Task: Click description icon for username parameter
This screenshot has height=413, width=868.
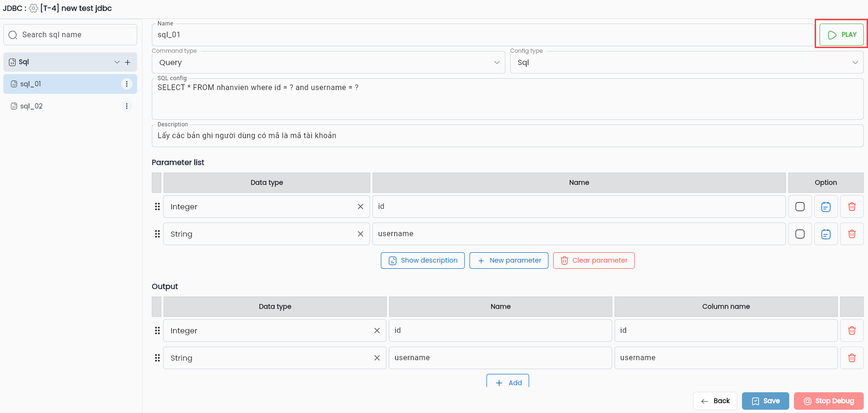Action: point(826,234)
